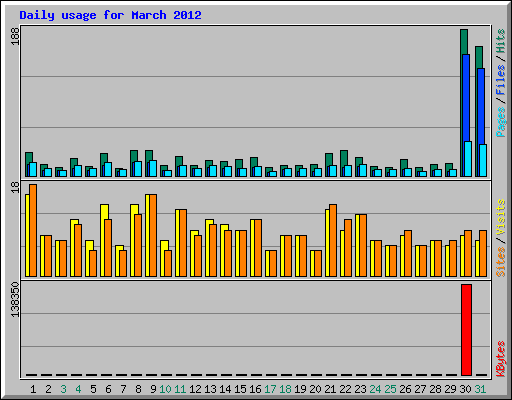Image resolution: width=512 pixels, height=400 pixels.
Task: Click x-axis day label "2"
Action: click(48, 389)
